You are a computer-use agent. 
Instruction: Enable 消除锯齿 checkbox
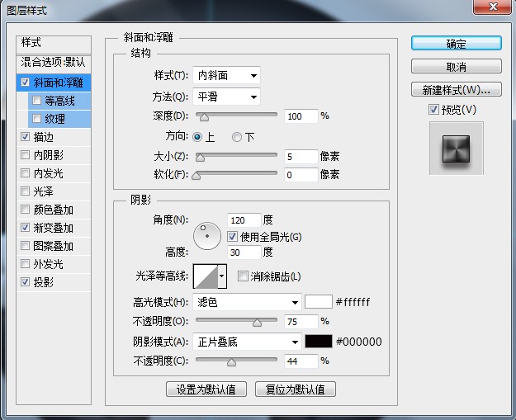pyautogui.click(x=243, y=276)
